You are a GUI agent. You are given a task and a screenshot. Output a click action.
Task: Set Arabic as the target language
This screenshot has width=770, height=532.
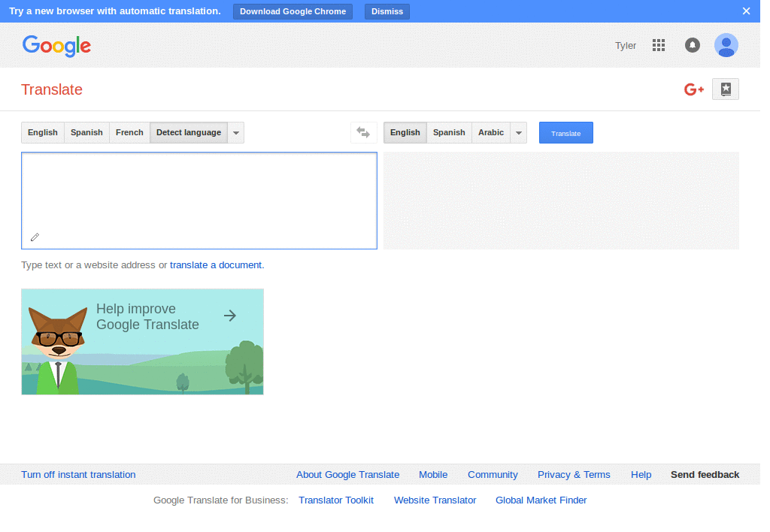tap(490, 132)
